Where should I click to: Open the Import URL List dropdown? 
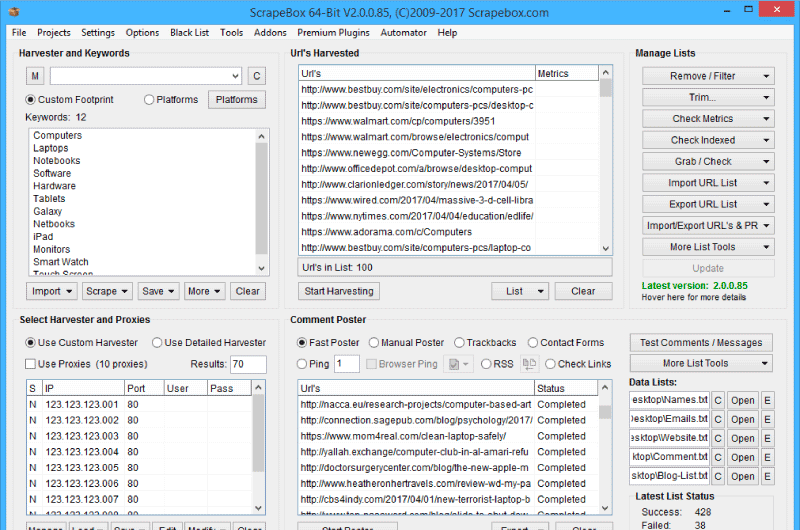(708, 183)
